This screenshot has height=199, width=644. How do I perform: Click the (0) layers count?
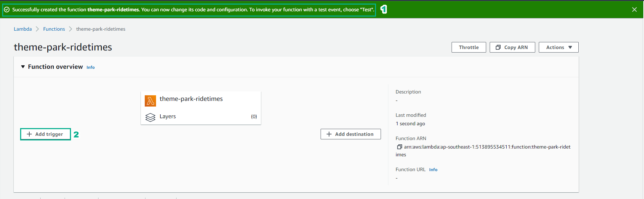254,116
